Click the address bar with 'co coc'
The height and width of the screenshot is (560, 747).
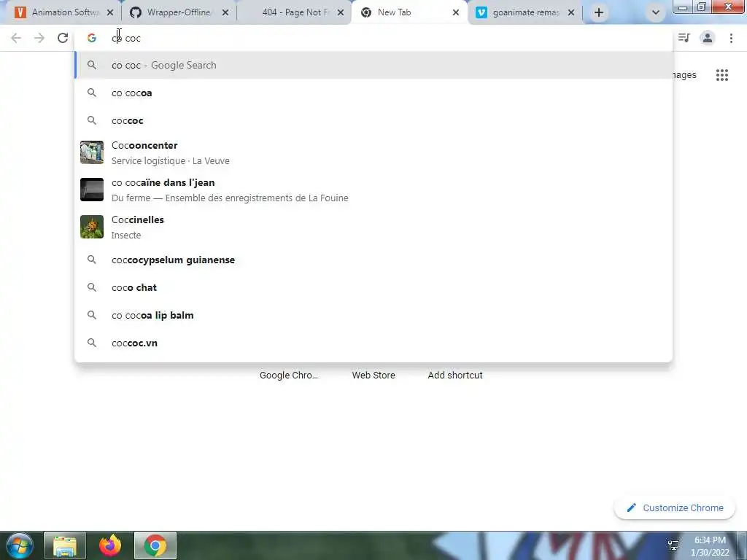[374, 38]
